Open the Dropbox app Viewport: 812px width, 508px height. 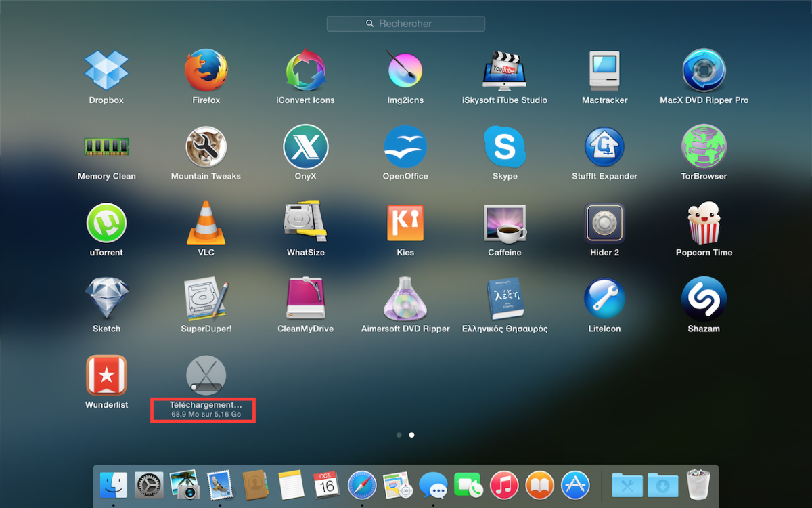[x=106, y=70]
